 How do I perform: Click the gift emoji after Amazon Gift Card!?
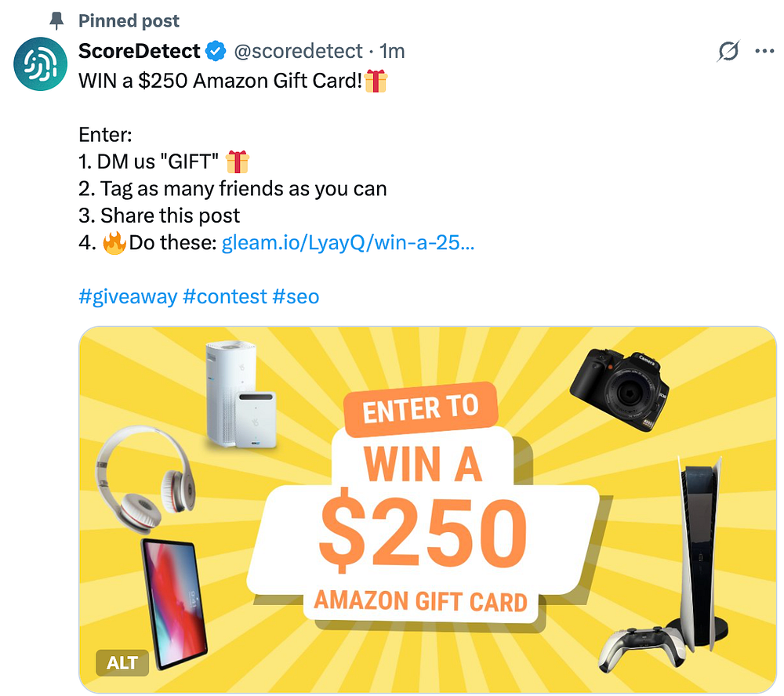click(376, 81)
